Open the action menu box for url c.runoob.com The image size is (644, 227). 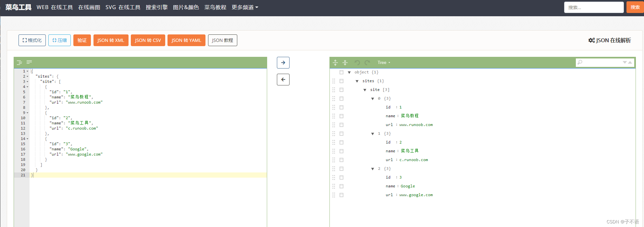pos(341,160)
